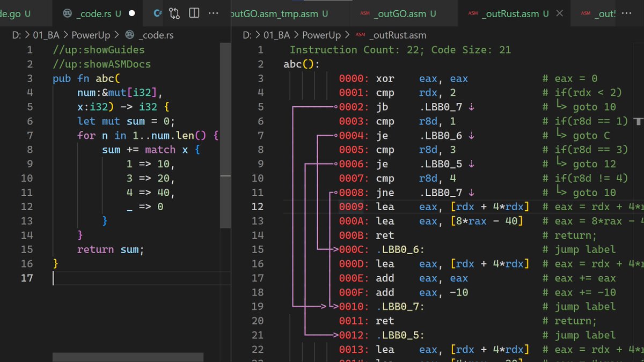Click the '1 => 10,' match arm
Viewport: 644px width, 362px height.
pos(151,164)
